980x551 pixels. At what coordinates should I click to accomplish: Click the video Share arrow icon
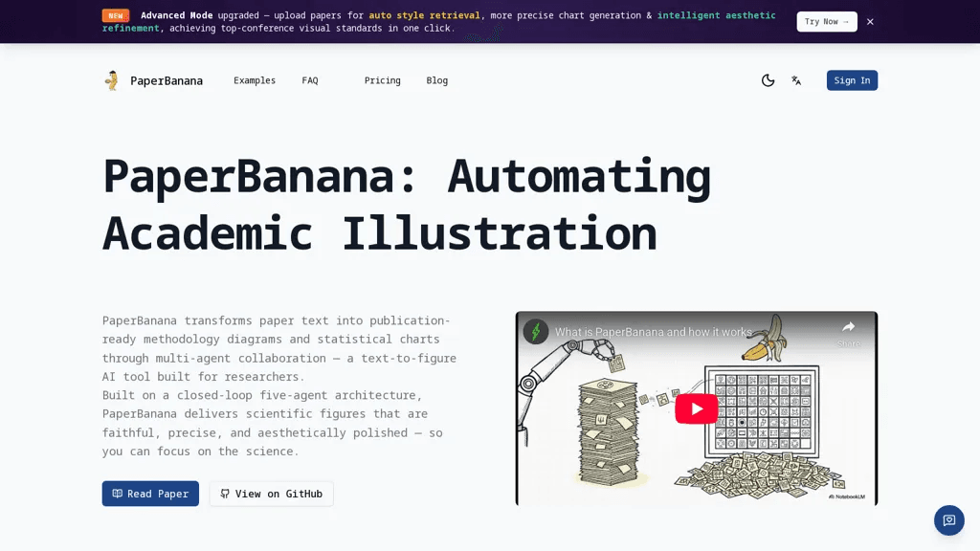tap(848, 327)
